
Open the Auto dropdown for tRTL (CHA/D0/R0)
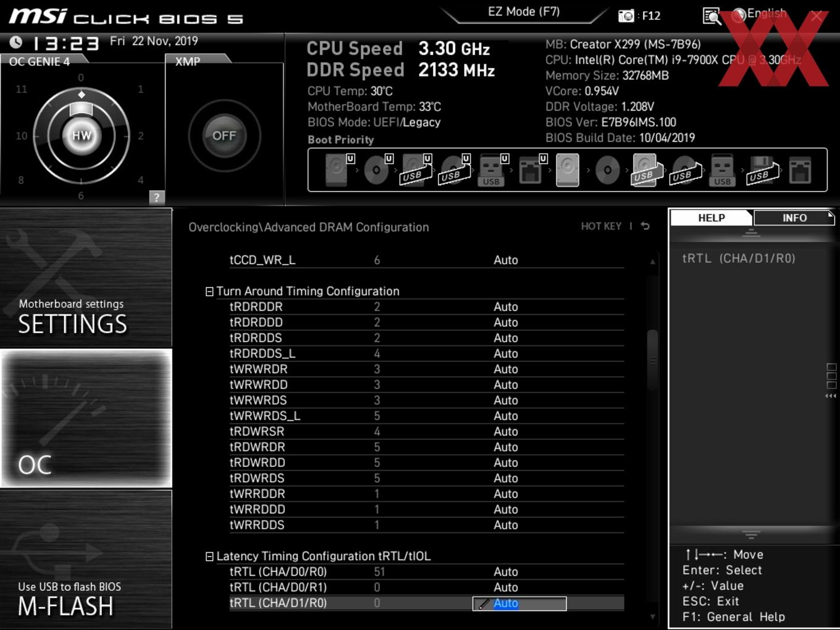click(x=506, y=572)
